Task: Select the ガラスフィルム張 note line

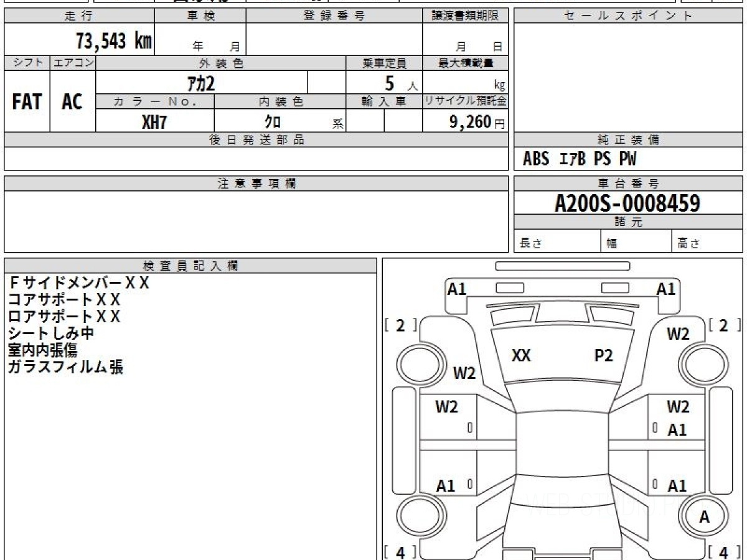Action: [65, 367]
